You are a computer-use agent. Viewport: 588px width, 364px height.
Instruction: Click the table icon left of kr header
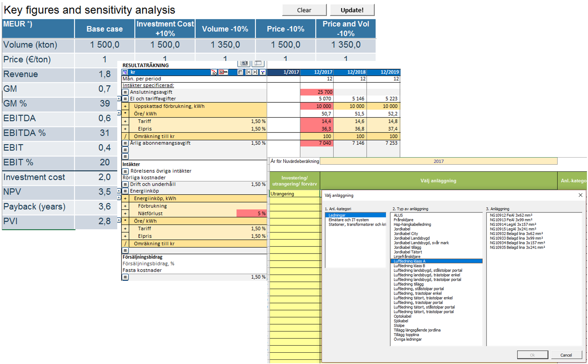click(125, 72)
